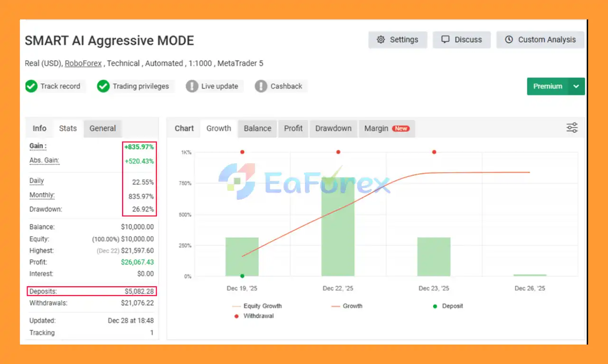
Task: Switch to the Balance chart tab
Action: pos(257,129)
